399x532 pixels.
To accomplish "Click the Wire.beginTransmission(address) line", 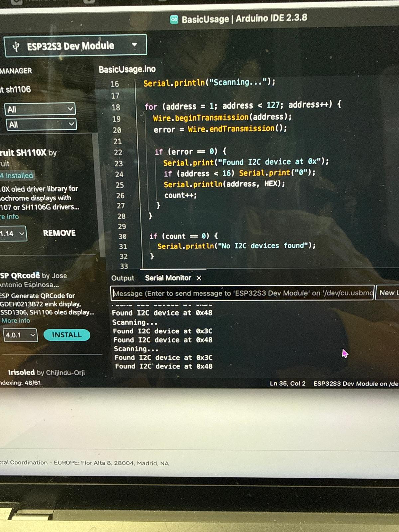I will pos(222,117).
